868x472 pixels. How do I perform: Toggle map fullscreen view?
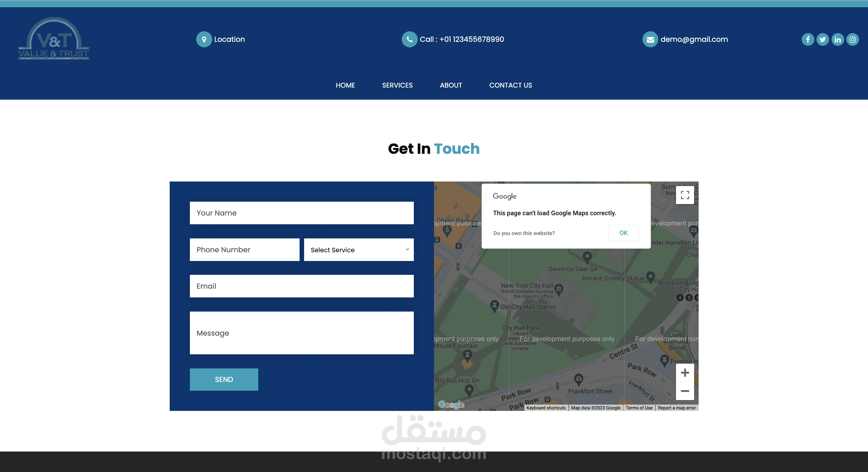click(x=685, y=195)
